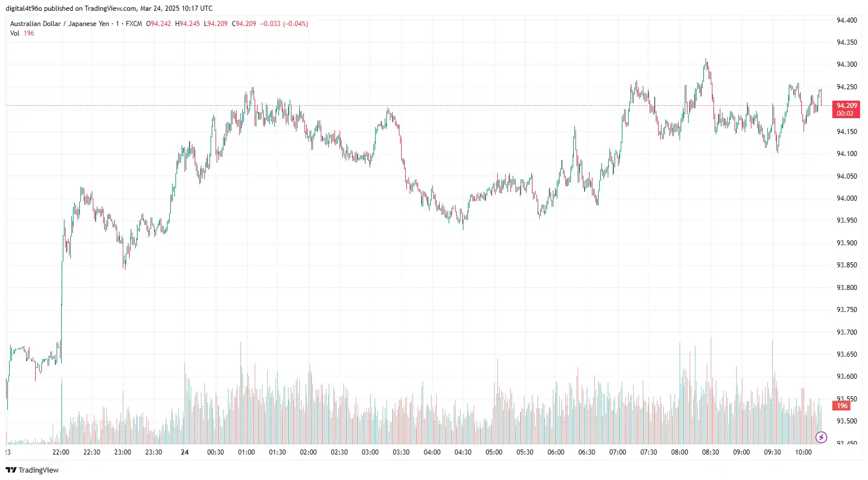The width and height of the screenshot is (868, 480).
Task: Click the 94.000 price axis label
Action: [x=846, y=198]
